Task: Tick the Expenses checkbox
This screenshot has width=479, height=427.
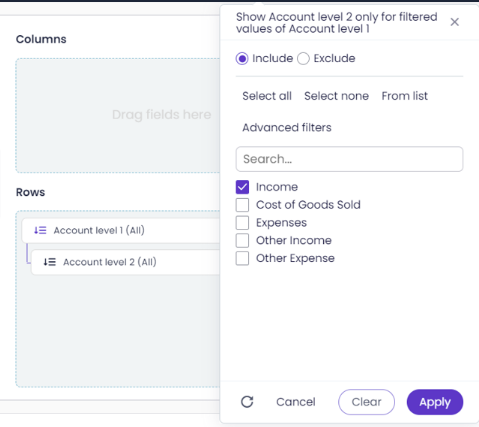Action: click(x=242, y=223)
